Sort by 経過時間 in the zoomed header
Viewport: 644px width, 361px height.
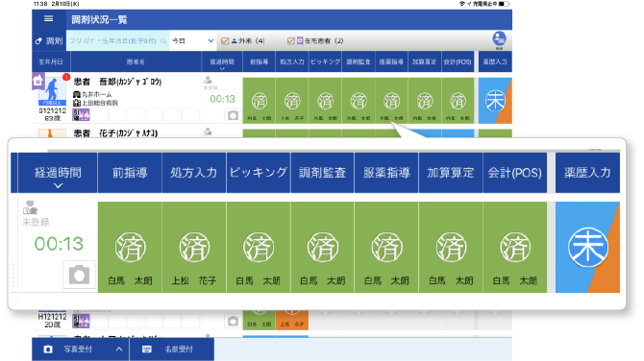tap(58, 173)
